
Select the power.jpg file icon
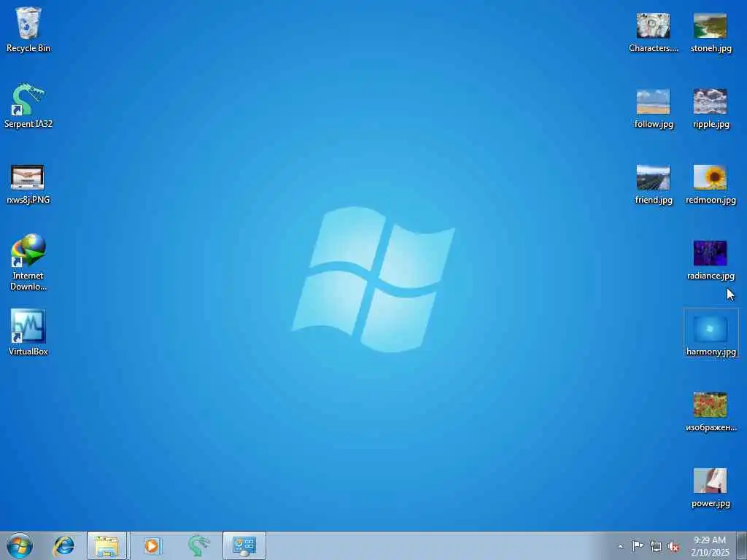coord(711,488)
